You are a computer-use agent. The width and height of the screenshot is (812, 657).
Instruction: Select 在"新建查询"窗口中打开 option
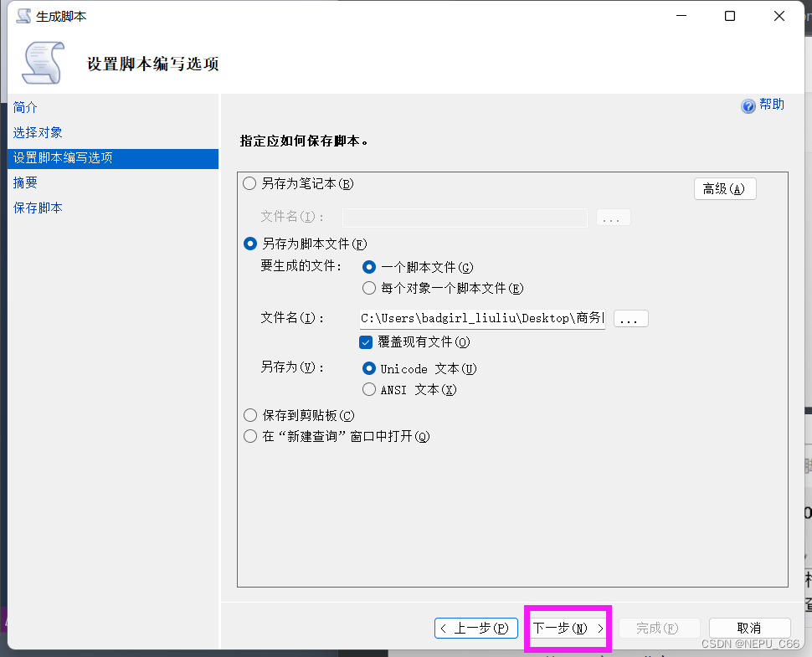(249, 436)
